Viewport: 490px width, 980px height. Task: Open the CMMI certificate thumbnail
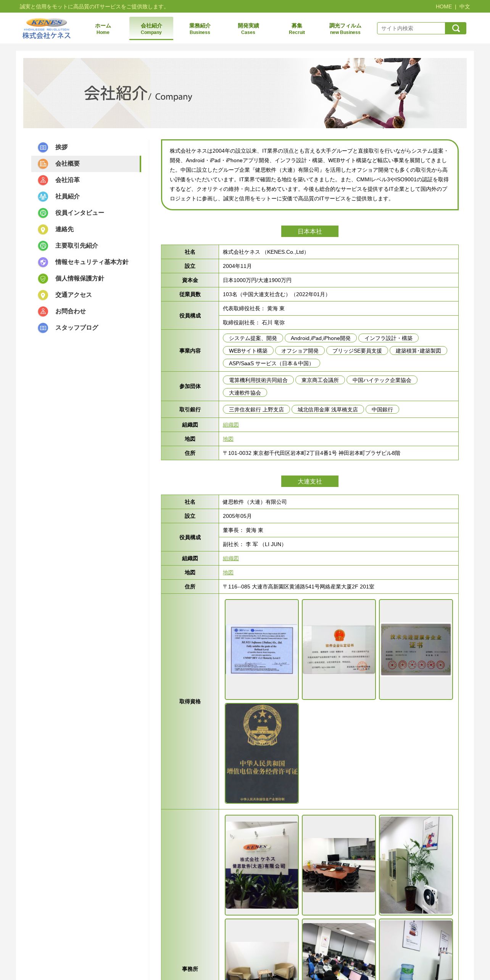point(262,650)
